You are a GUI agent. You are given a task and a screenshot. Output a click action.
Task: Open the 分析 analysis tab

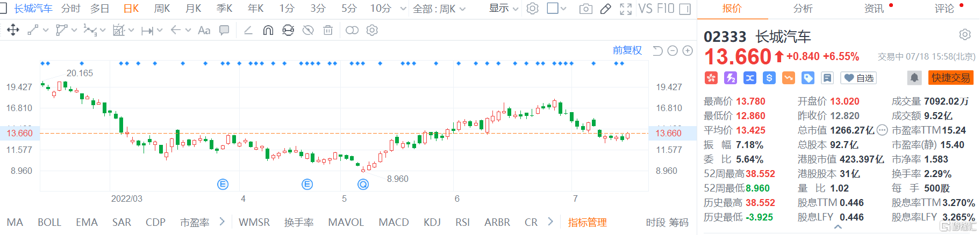[x=803, y=9]
